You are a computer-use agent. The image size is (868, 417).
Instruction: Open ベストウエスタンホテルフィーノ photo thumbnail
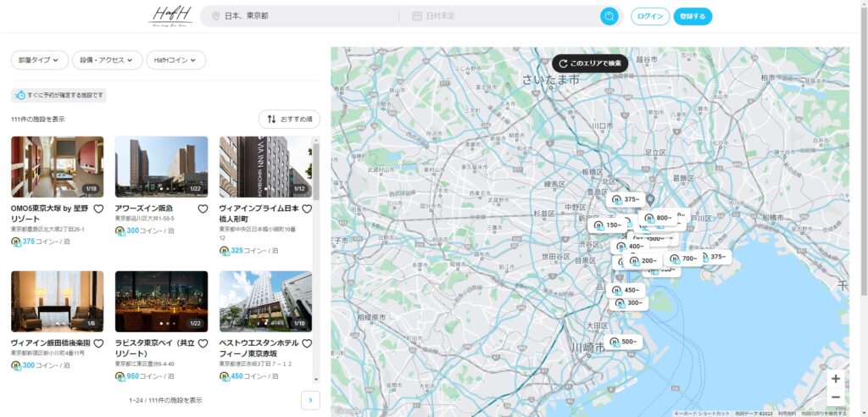(x=265, y=301)
